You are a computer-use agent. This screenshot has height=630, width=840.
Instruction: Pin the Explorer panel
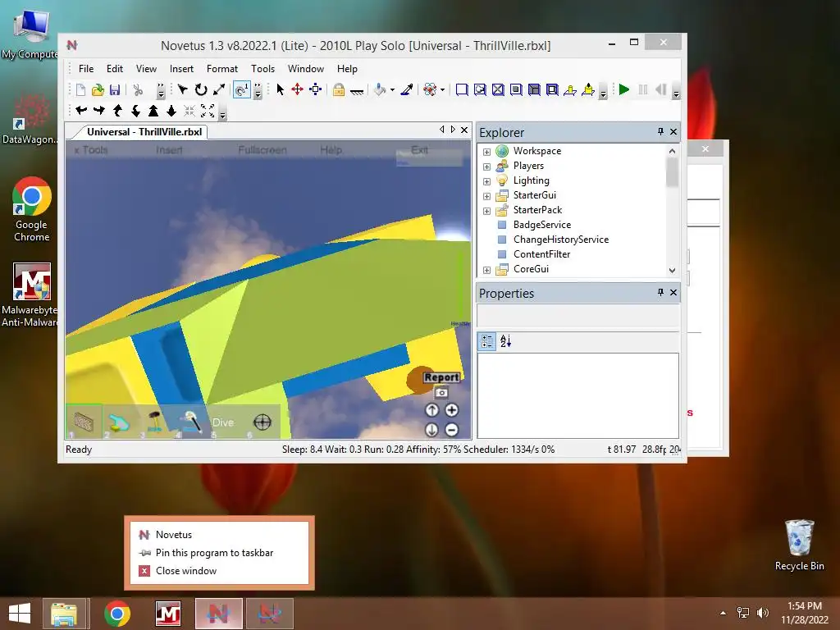tap(660, 132)
